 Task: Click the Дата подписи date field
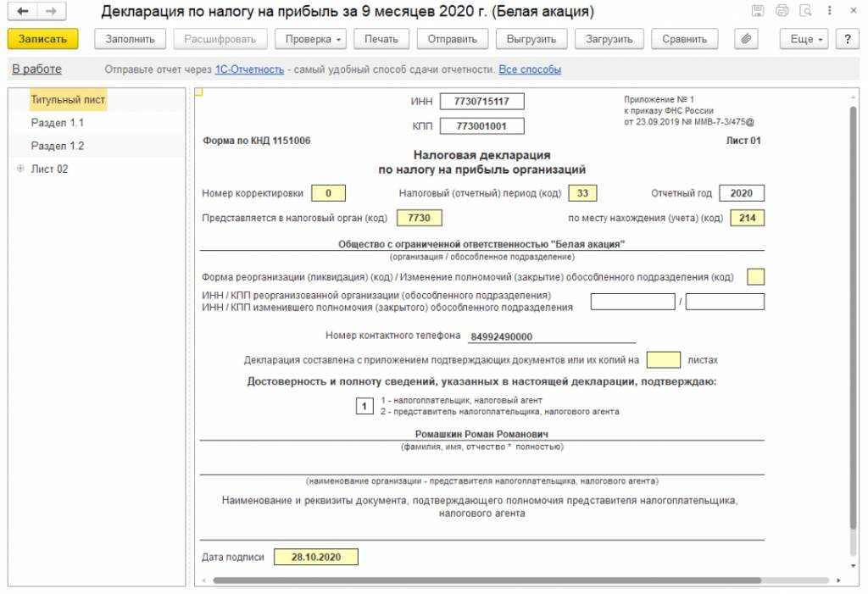click(315, 557)
